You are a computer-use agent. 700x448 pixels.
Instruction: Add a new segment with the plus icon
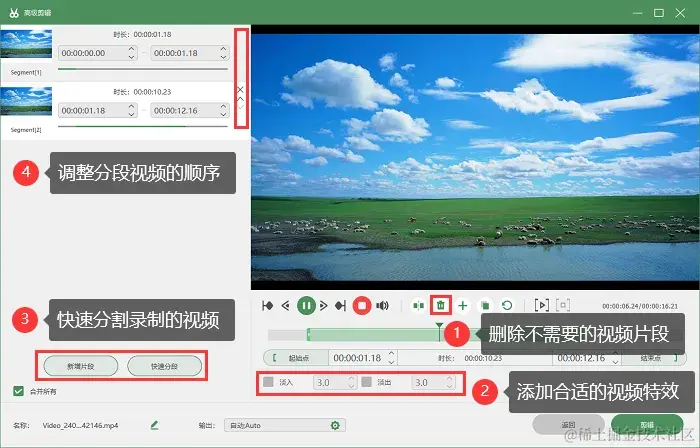463,306
